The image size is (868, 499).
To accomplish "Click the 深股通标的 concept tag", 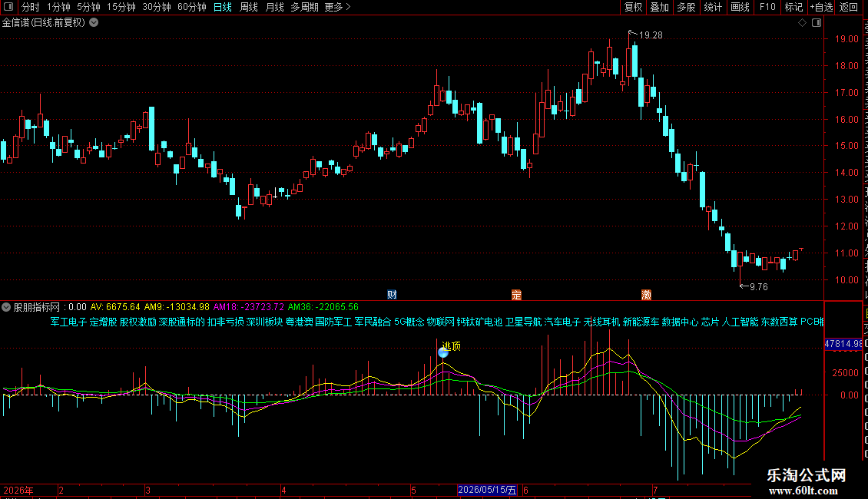I will point(181,322).
